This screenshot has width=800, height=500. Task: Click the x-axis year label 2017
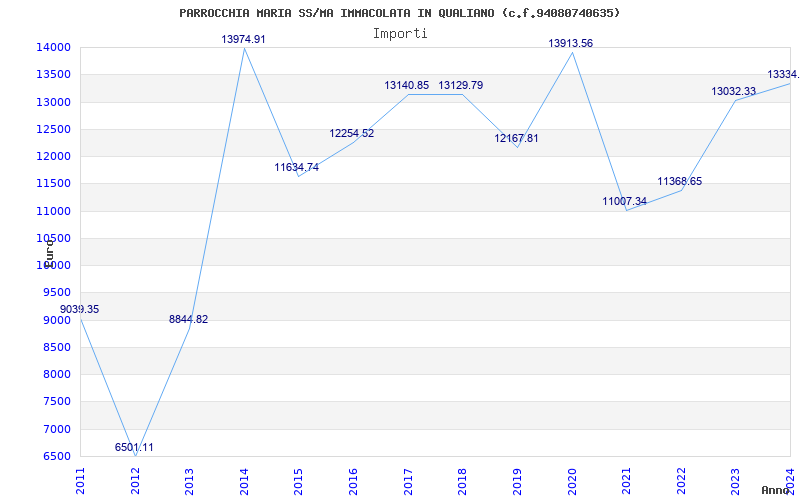(x=408, y=482)
